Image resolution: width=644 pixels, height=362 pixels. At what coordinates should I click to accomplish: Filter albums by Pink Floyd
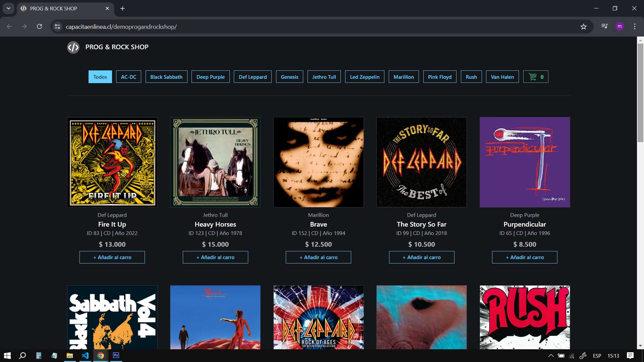click(x=440, y=77)
